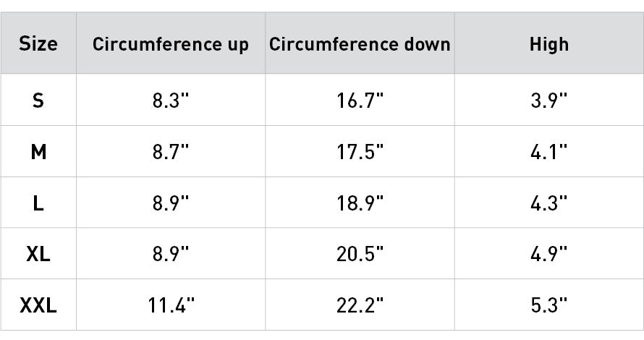Click the XL size row label
644x340 pixels.
[x=38, y=254]
